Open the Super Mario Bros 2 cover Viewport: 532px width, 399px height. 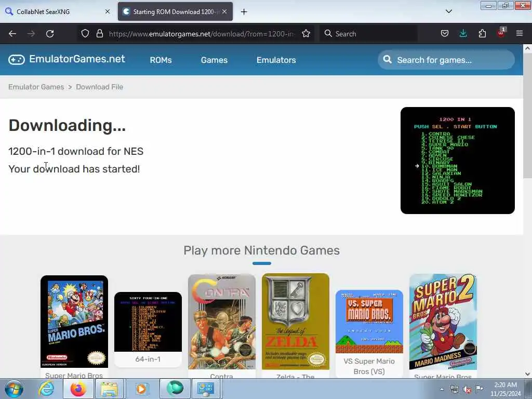[443, 322]
